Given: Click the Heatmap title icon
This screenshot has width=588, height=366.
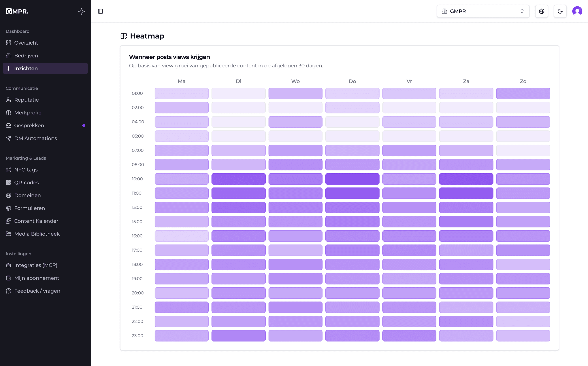Looking at the screenshot, I should (124, 36).
